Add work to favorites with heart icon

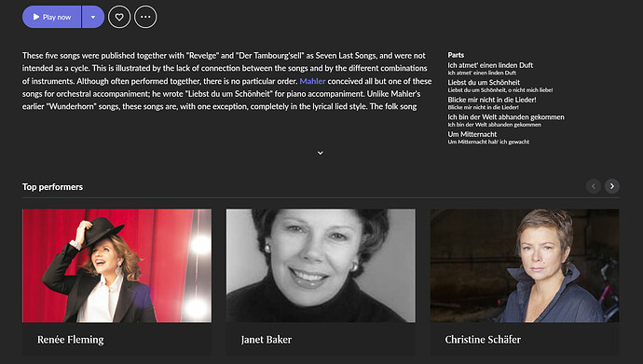tap(119, 17)
